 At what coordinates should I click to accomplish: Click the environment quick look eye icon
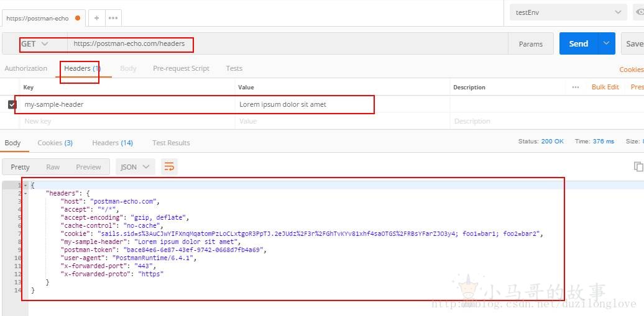(640, 12)
